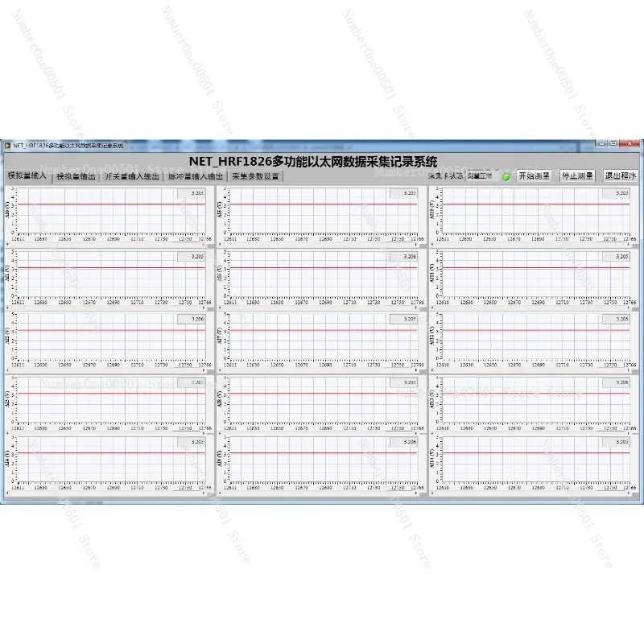Click left scroll arrow under AI0 chart
The width and height of the screenshot is (644, 644).
tap(7, 245)
